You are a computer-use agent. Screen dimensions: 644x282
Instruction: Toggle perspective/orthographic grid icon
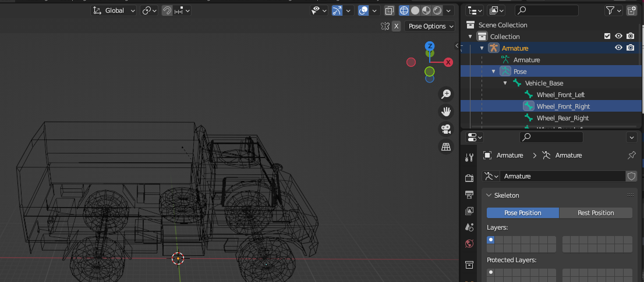pos(446,147)
